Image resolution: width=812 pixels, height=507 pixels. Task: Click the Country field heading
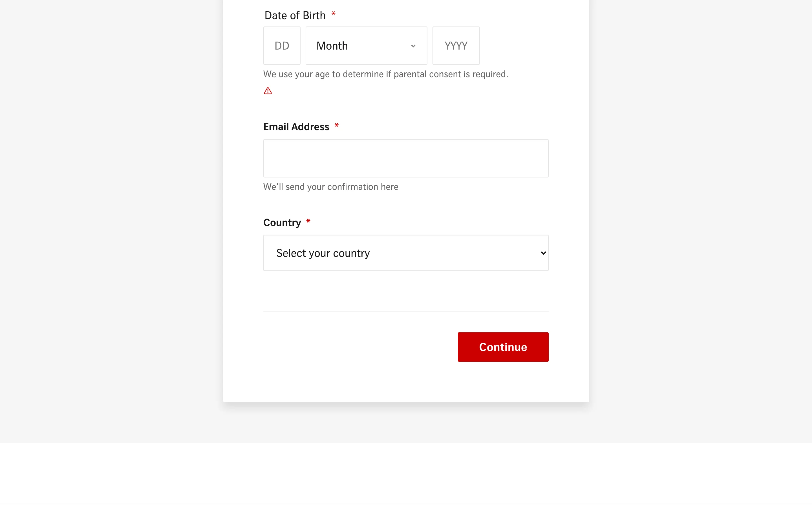click(282, 222)
